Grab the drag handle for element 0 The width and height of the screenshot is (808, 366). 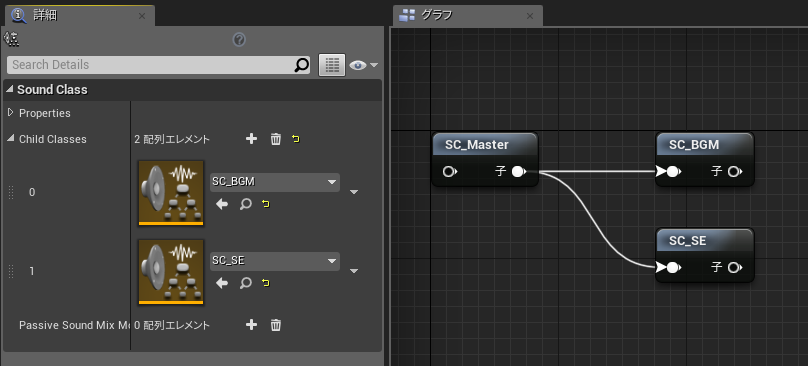click(11, 192)
